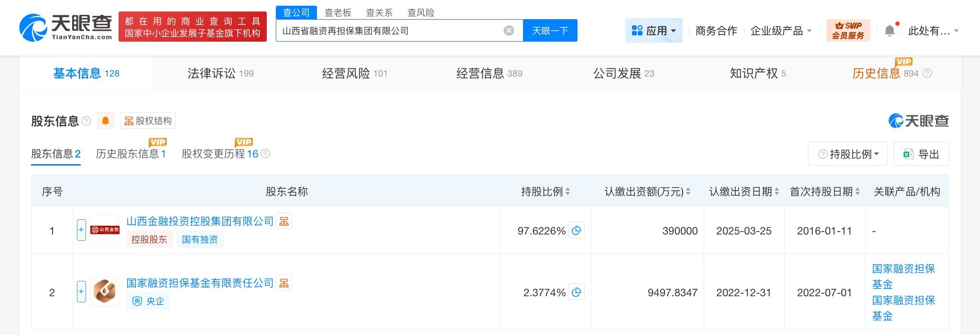Clear the search box with the X icon
The width and height of the screenshot is (980, 335).
[509, 31]
